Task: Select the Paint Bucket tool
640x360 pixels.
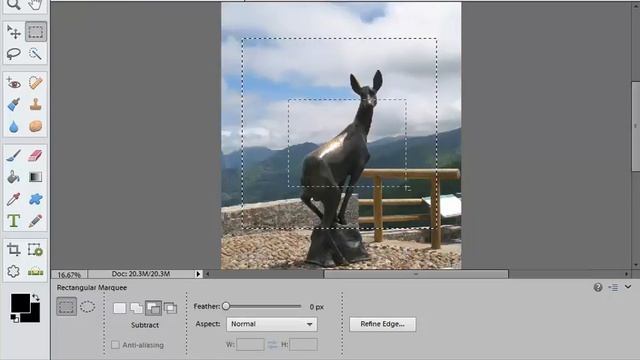Action: coord(13,177)
